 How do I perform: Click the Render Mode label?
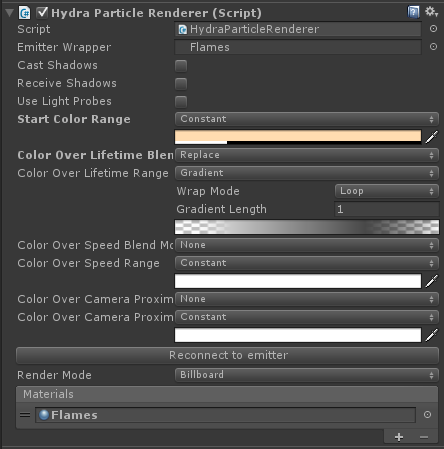54,375
